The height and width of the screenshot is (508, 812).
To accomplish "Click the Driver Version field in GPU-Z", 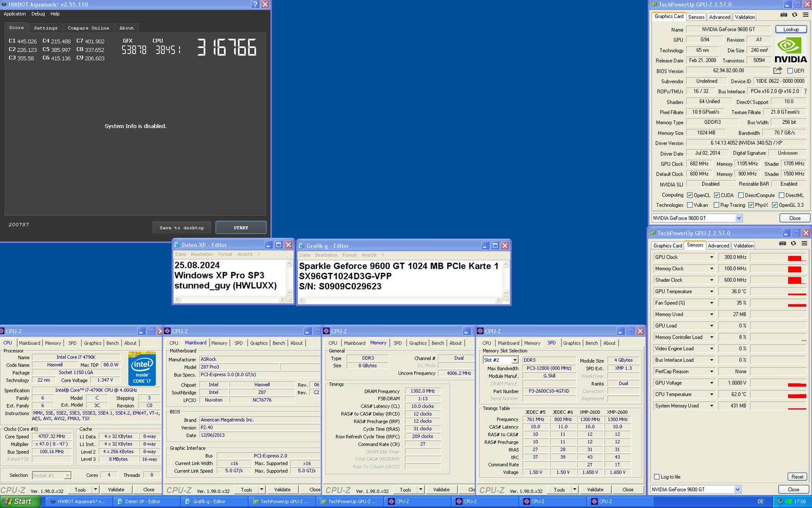I will coord(747,143).
